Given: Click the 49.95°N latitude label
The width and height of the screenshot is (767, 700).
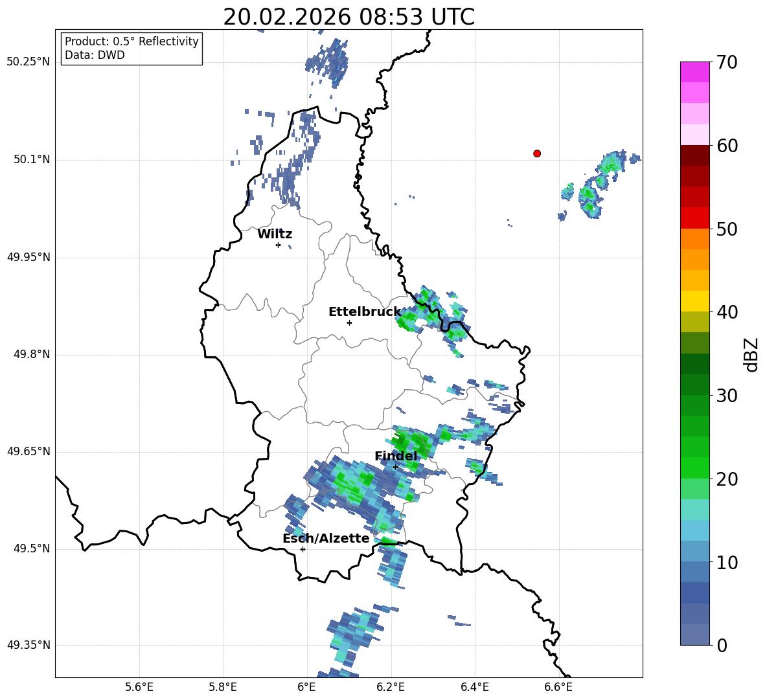Looking at the screenshot, I should (x=29, y=257).
